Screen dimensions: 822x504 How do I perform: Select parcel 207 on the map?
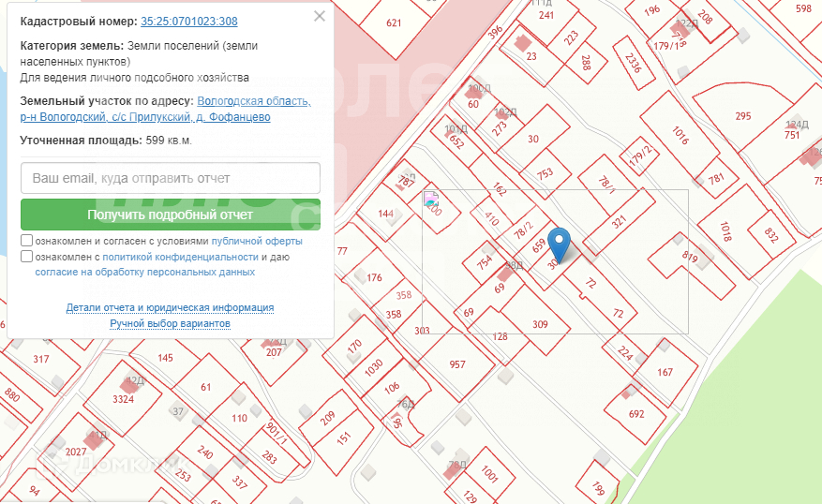[x=274, y=352]
